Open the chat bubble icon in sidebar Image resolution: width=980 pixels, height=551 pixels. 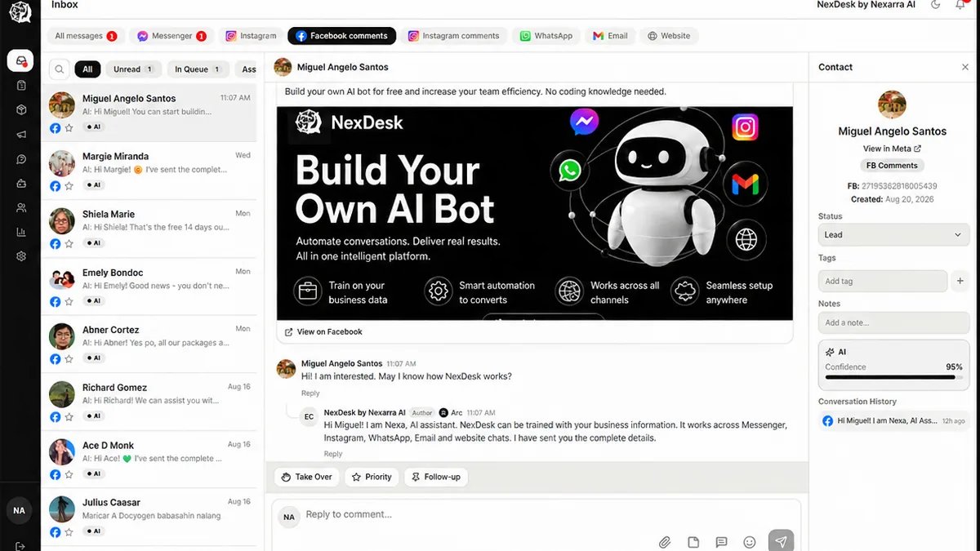click(21, 159)
